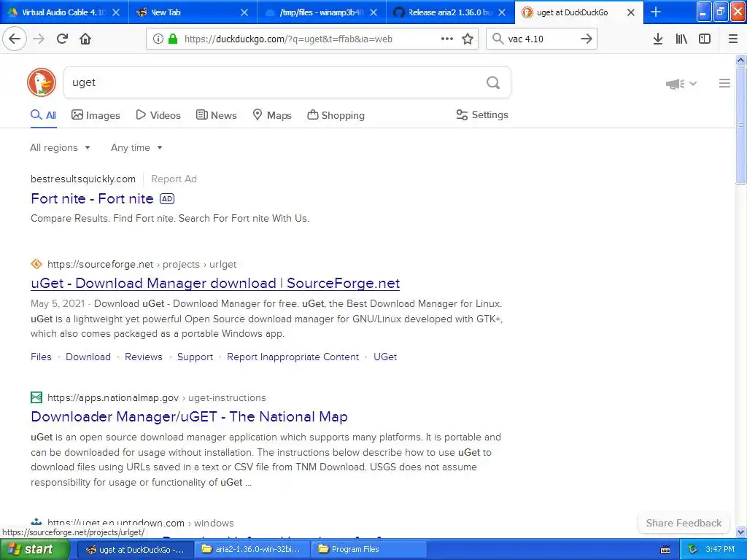Click the page scrollbar down arrow

pos(741,532)
